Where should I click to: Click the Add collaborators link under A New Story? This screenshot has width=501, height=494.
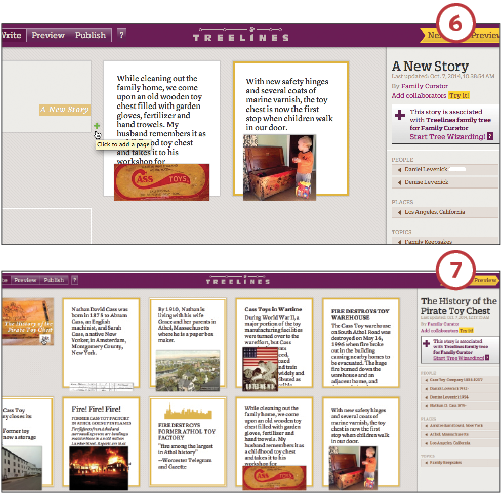click(x=419, y=95)
